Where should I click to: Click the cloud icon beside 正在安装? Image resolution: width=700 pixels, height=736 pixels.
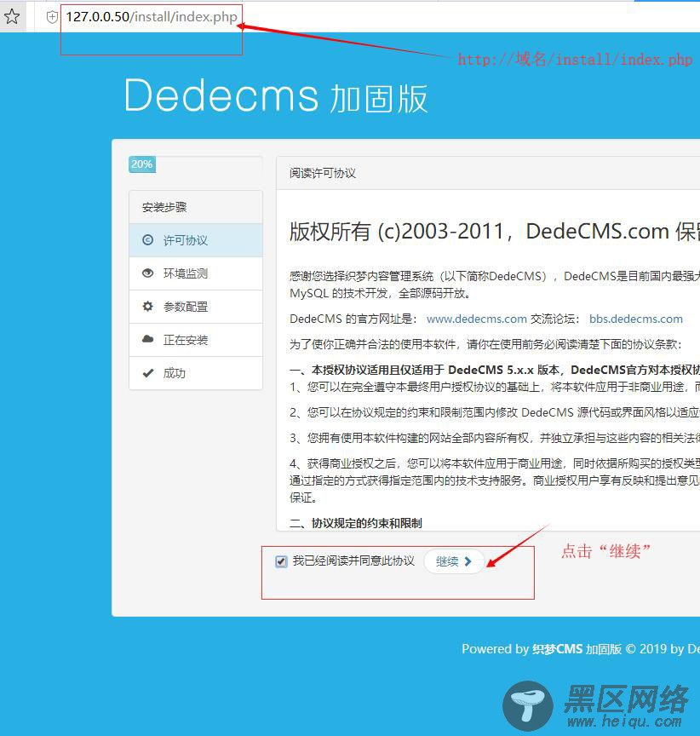point(148,339)
